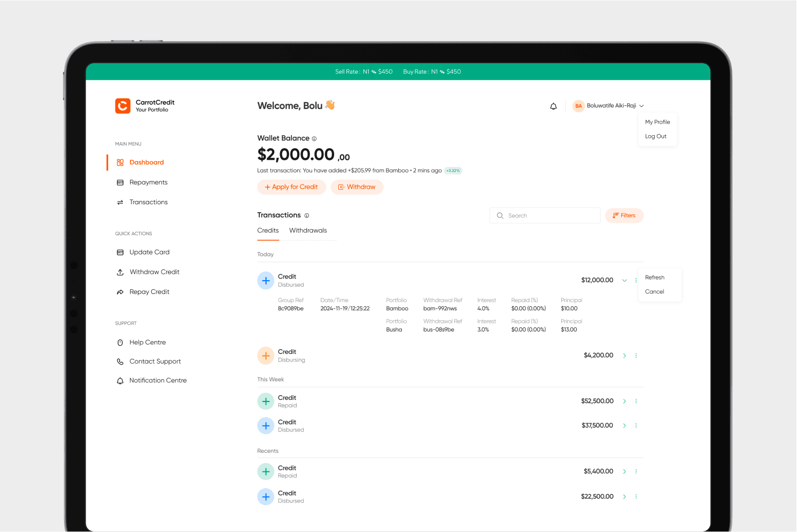Click the CarrotCredit logo icon
Image resolution: width=797 pixels, height=532 pixels.
[123, 106]
